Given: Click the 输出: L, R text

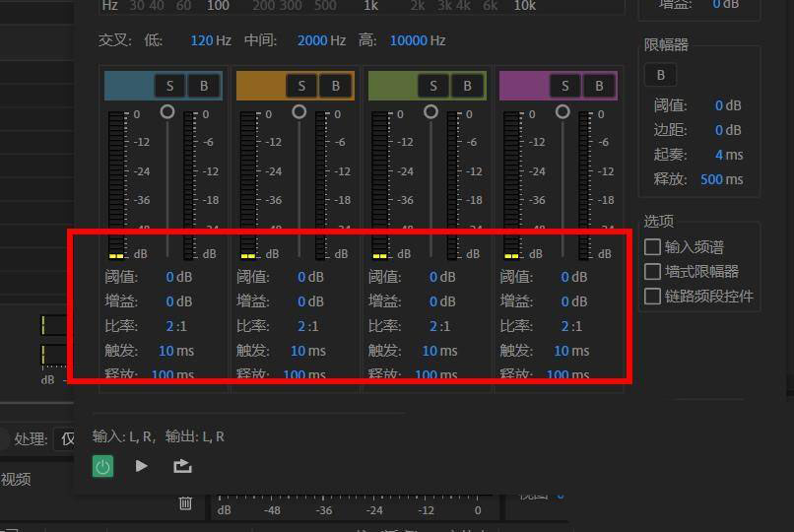Looking at the screenshot, I should click(x=195, y=436).
